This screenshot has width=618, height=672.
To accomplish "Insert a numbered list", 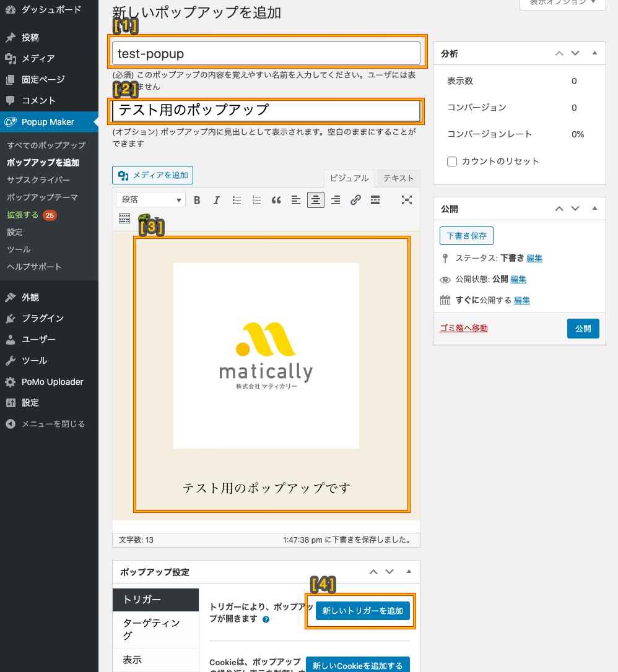I will [256, 200].
